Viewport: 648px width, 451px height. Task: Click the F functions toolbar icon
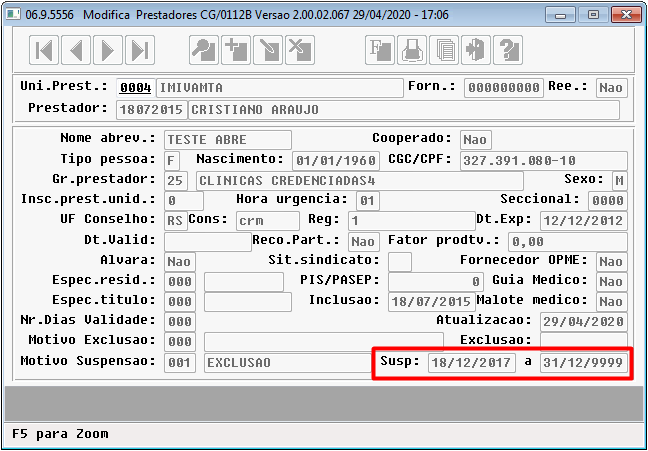(380, 50)
